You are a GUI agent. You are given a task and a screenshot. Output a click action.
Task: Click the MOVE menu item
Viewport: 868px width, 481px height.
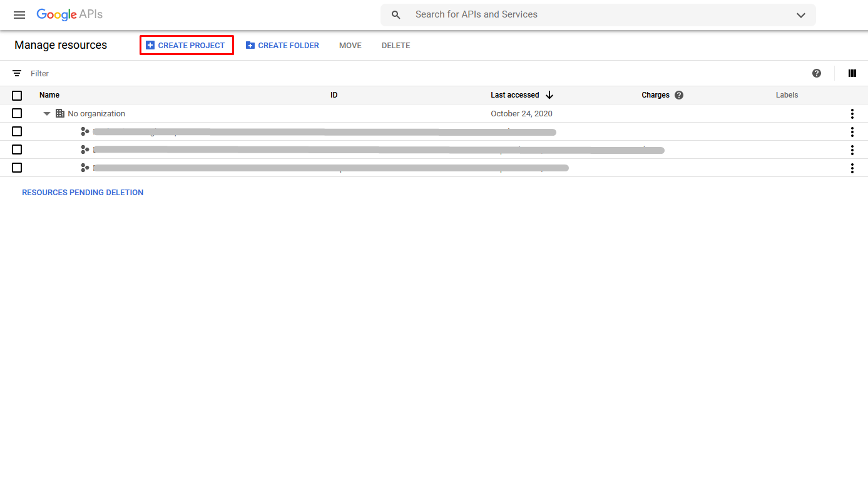tap(350, 45)
